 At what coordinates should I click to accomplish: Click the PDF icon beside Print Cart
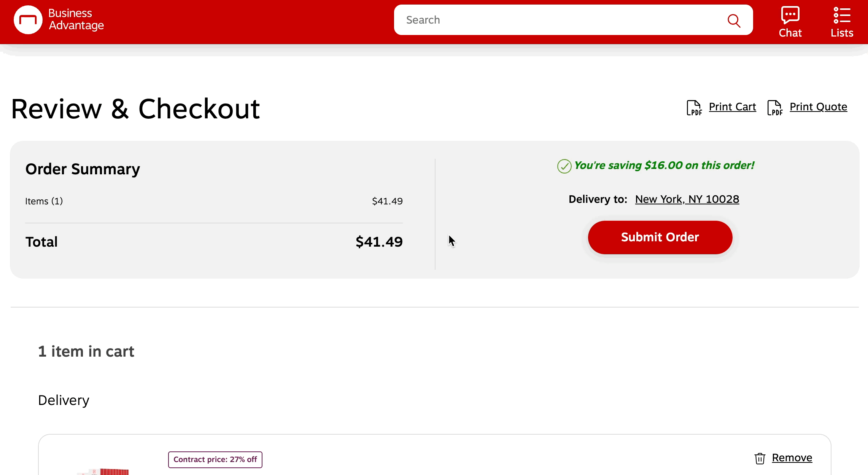click(x=694, y=108)
